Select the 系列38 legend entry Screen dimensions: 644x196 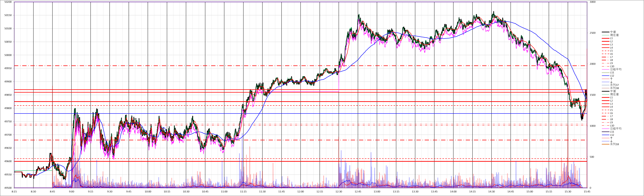(x=614, y=88)
